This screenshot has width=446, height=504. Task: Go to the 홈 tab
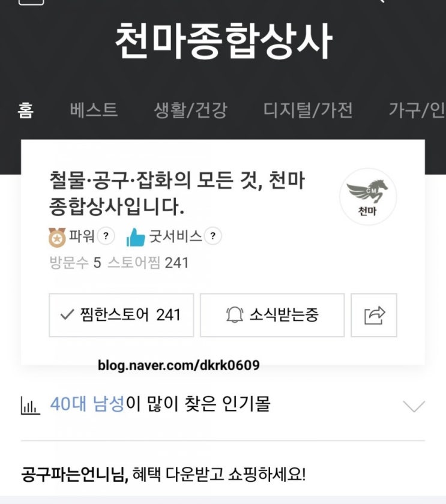click(x=25, y=110)
